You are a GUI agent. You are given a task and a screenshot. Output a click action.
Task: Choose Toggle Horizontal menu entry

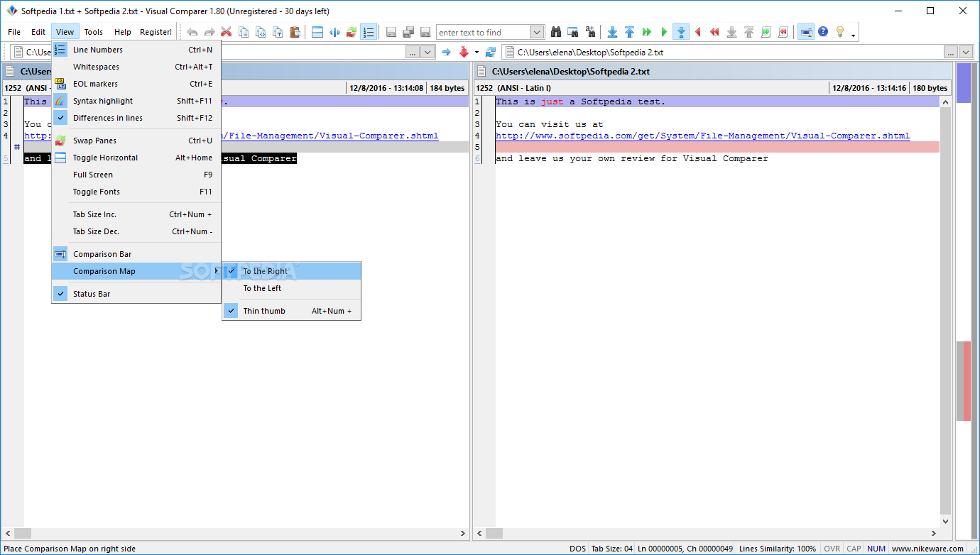click(x=136, y=158)
